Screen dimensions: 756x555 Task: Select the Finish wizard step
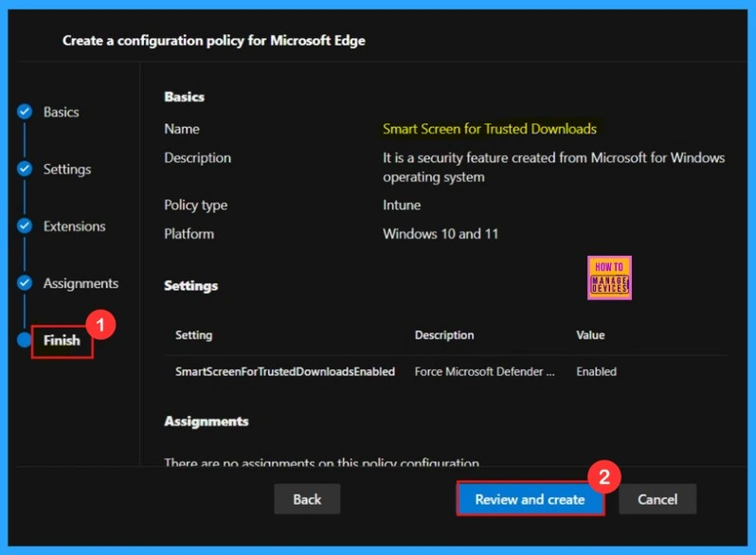coord(62,340)
